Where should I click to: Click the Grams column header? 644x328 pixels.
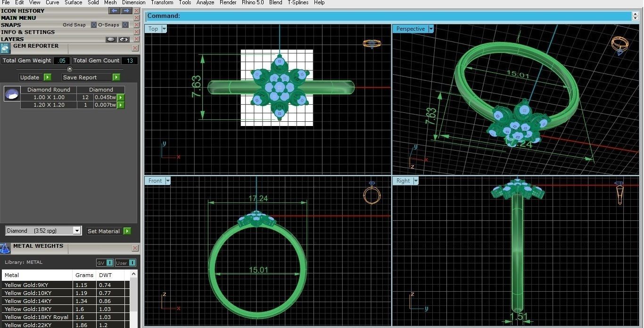(x=84, y=275)
